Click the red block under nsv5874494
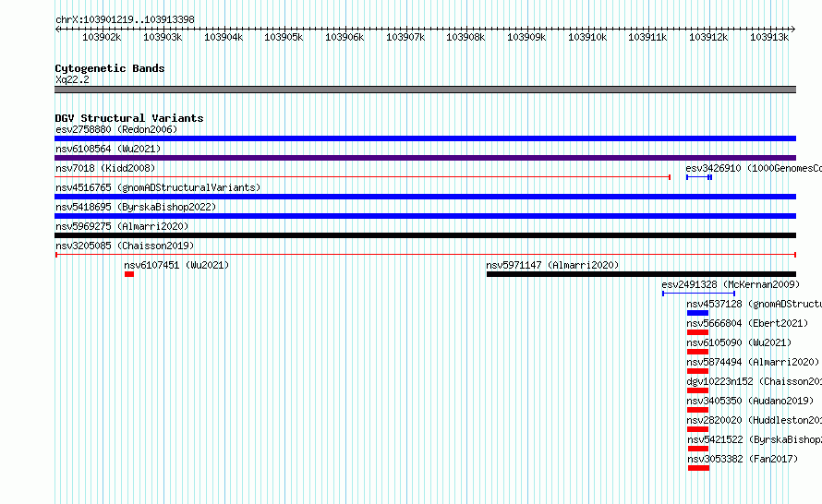This screenshot has height=504, width=822. [x=697, y=371]
